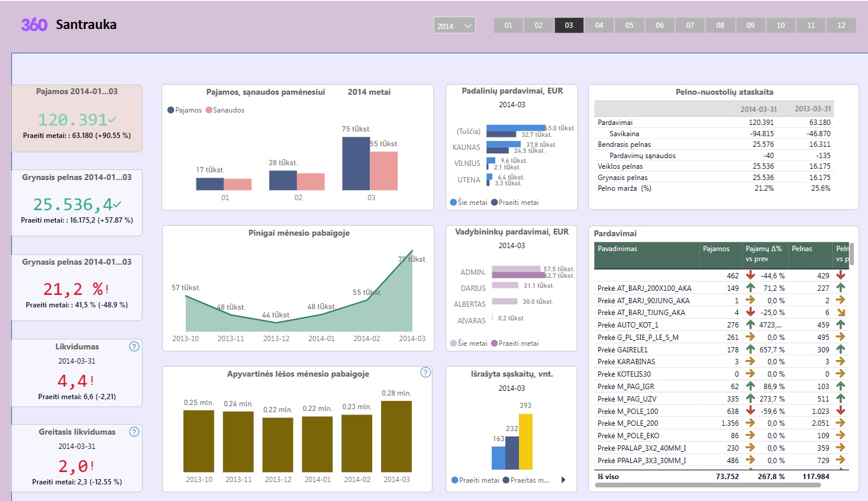Image resolution: width=868 pixels, height=501 pixels.
Task: Toggle Pajamos legend item in monthly chart
Action: tap(185, 110)
